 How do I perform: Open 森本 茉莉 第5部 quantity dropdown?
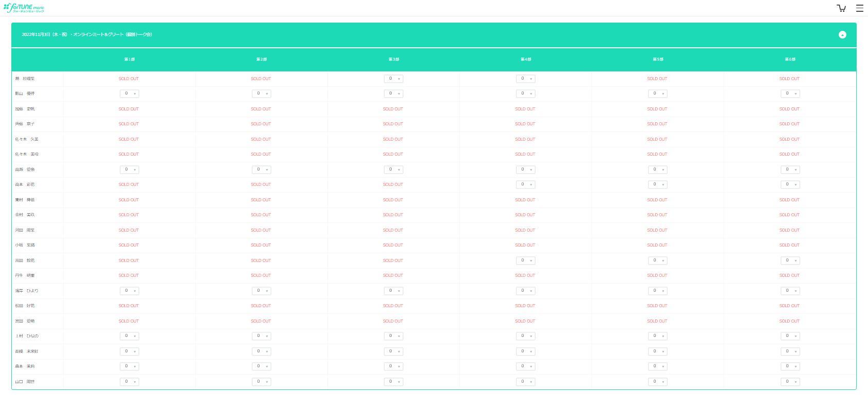click(x=658, y=366)
